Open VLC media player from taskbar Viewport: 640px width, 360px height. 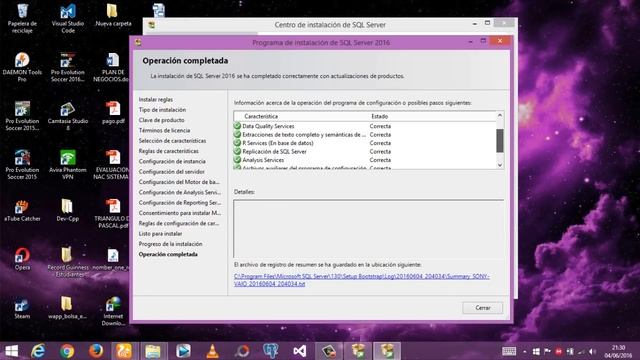tap(212, 351)
